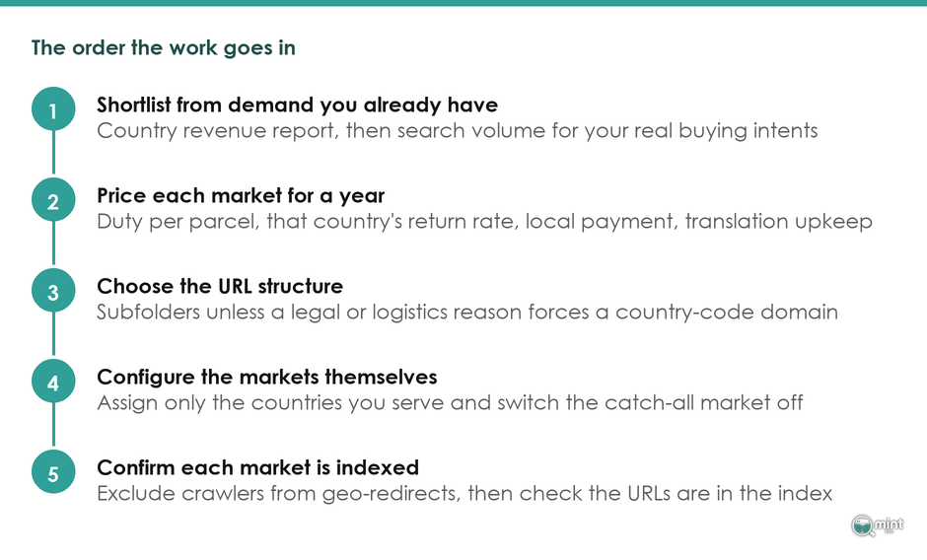Click 'Confirm each market is indexed' heading
The width and height of the screenshot is (927, 560).
pyautogui.click(x=257, y=467)
